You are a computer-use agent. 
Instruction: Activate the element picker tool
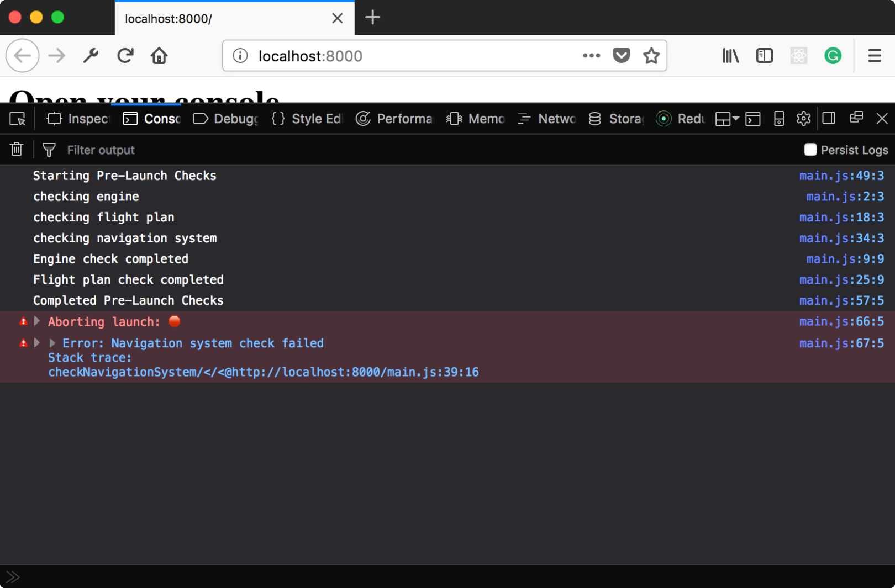[17, 119]
